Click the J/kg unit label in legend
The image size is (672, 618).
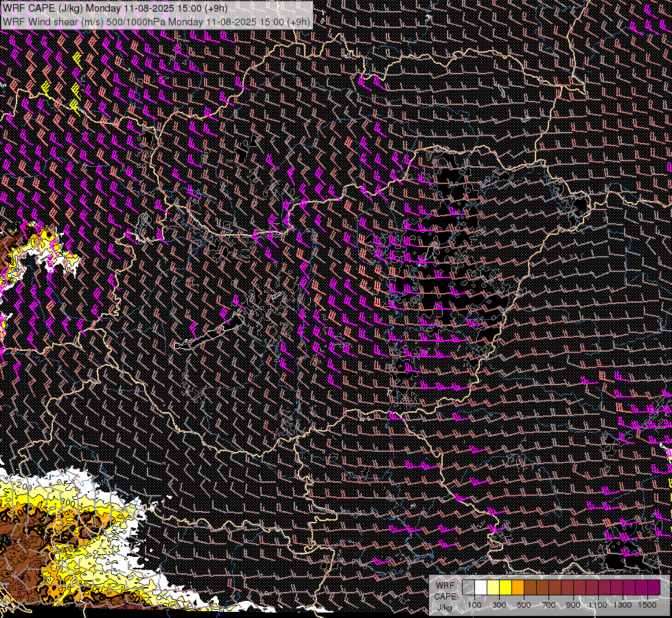444,608
